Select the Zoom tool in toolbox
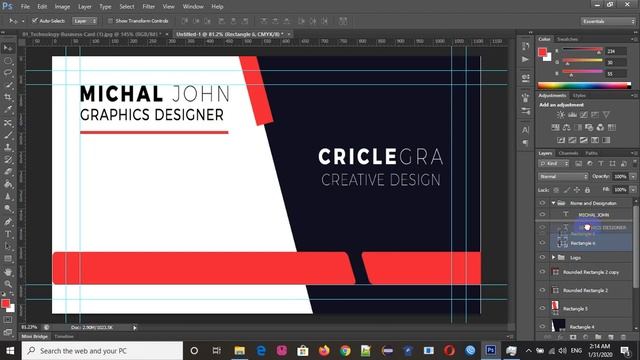The image size is (640, 360). (8, 284)
